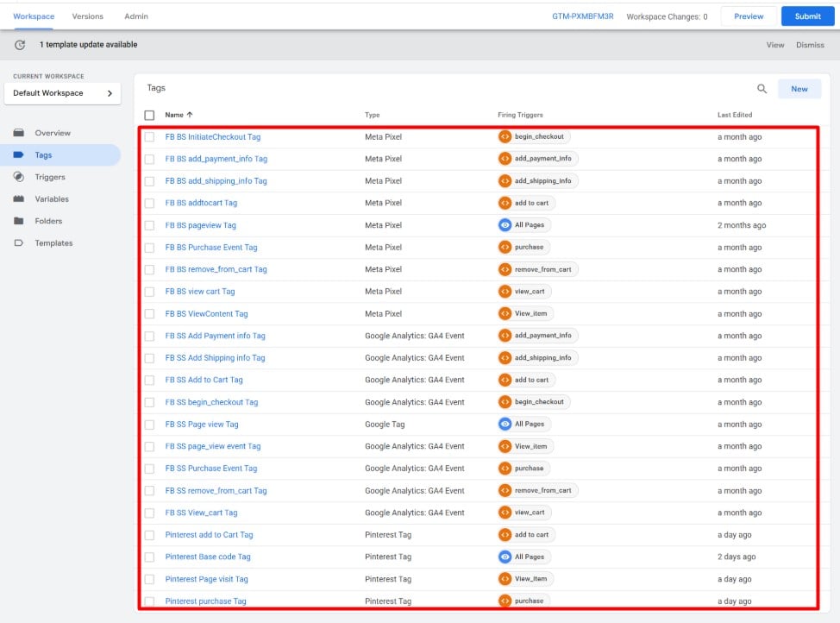840x623 pixels.
Task: Sort tags by Name column arrow
Action: (190, 115)
